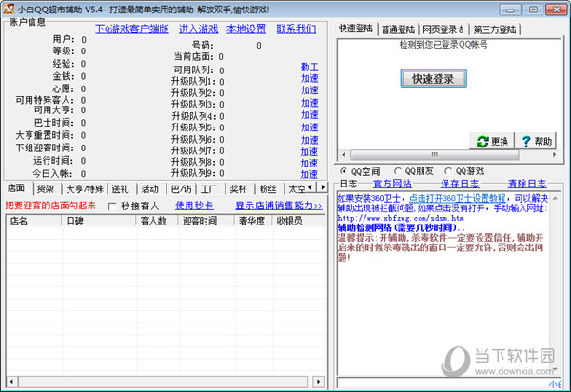Click 加速 next to 升级队列6
The width and height of the screenshot is (571, 392).
(309, 140)
